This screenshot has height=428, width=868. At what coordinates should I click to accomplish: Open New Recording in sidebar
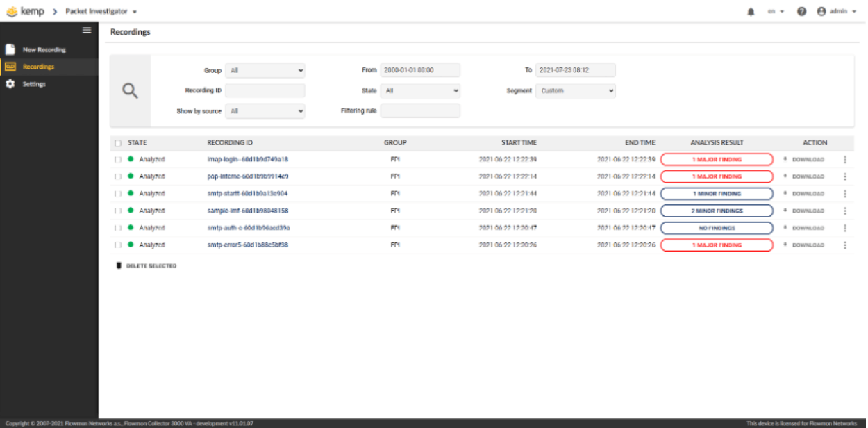point(44,50)
